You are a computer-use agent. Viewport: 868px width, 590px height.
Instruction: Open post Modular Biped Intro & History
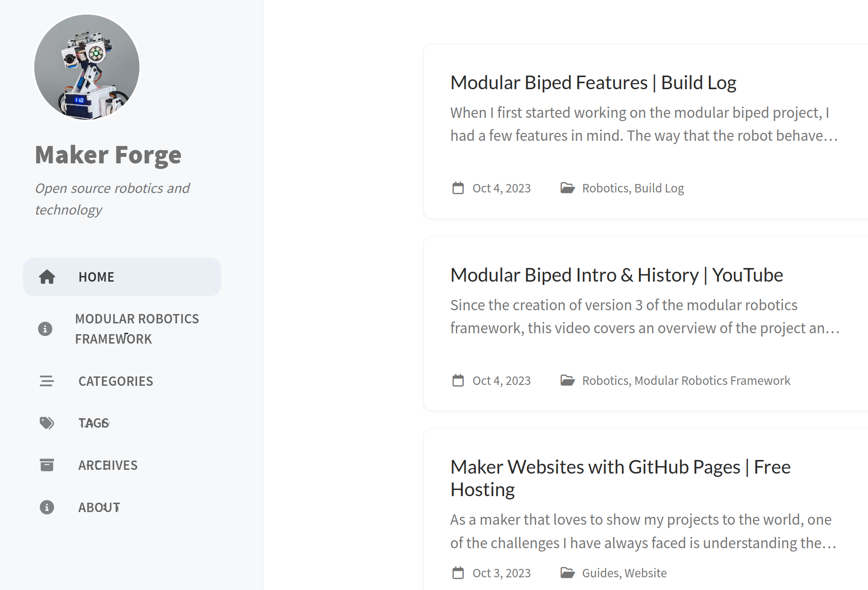click(616, 275)
